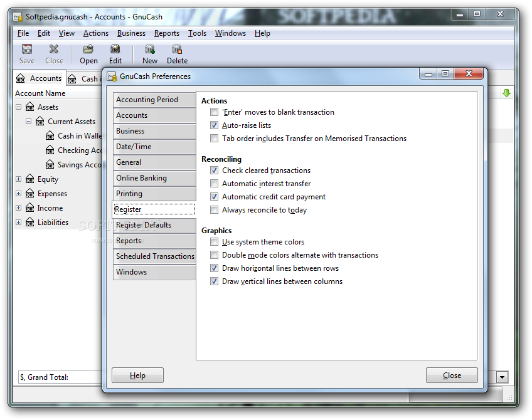Enable Double mode colors alternate option
The height and width of the screenshot is (420, 532).
click(x=214, y=255)
